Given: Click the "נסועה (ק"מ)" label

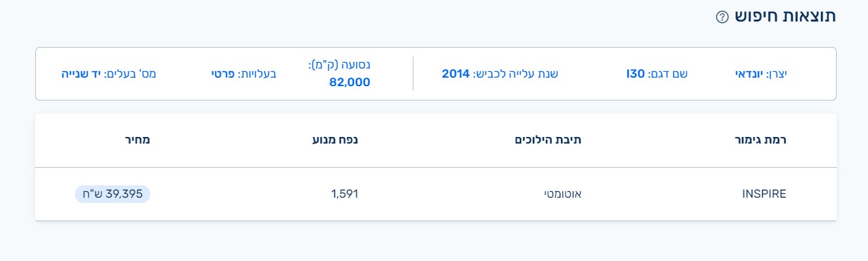Looking at the screenshot, I should pyautogui.click(x=339, y=65).
